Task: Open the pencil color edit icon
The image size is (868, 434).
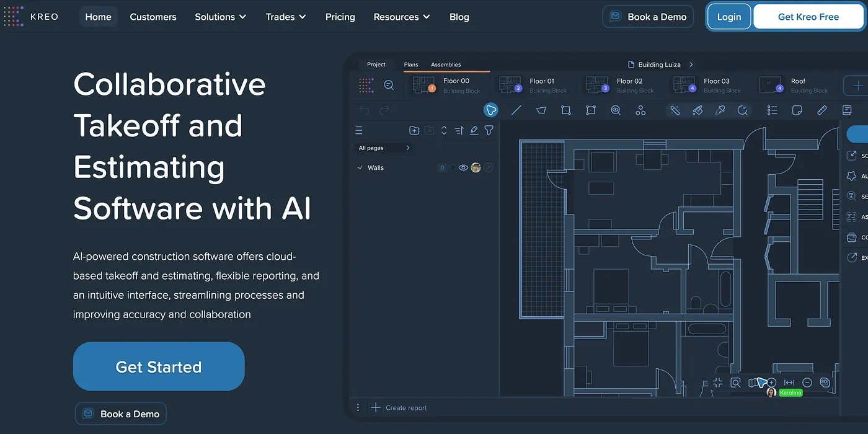Action: tap(474, 130)
